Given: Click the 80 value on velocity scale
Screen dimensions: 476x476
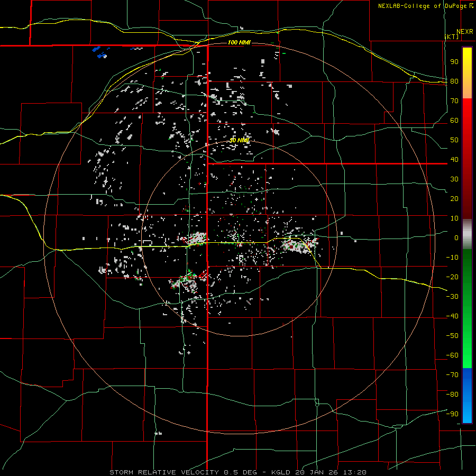Looking at the screenshot, I should pos(454,81).
